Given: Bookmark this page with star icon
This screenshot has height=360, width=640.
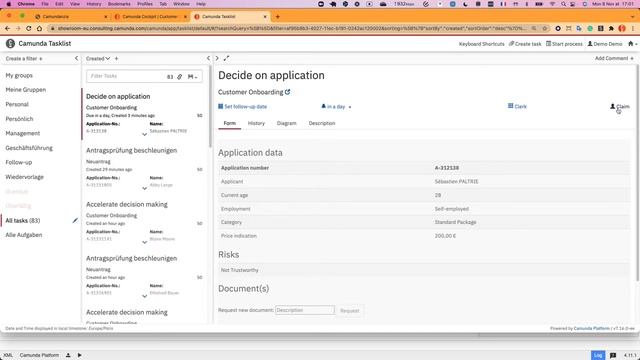Looking at the screenshot, I should point(544,28).
